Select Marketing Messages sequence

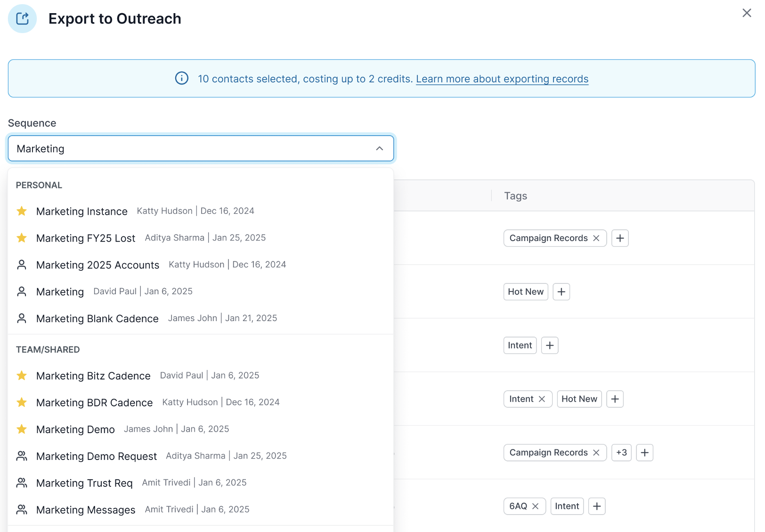[x=201, y=509]
